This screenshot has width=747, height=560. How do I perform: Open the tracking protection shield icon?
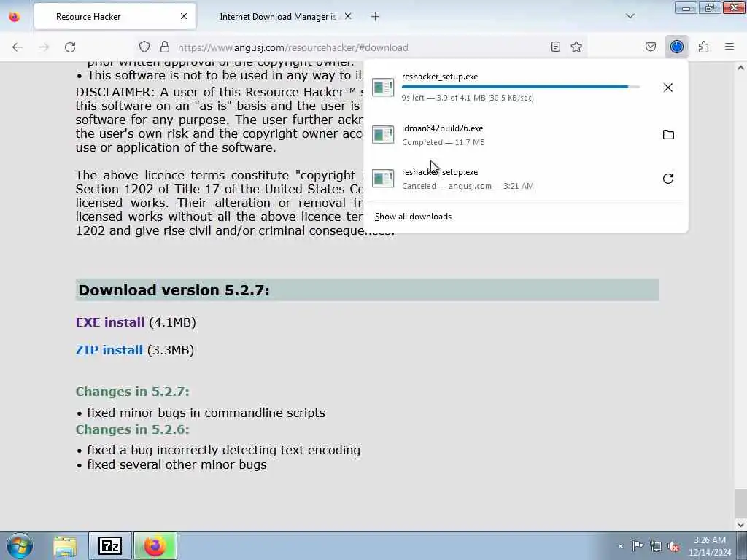click(144, 47)
